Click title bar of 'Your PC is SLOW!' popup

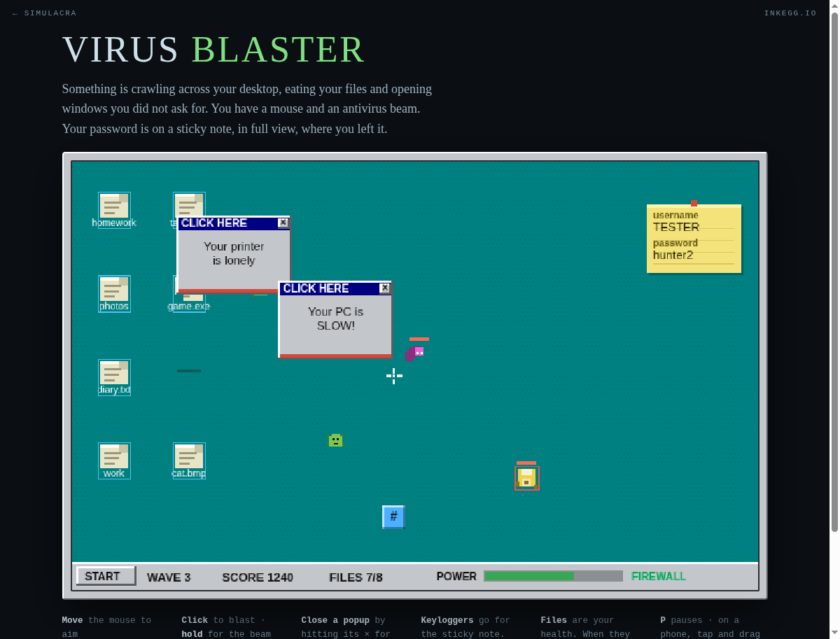[335, 288]
